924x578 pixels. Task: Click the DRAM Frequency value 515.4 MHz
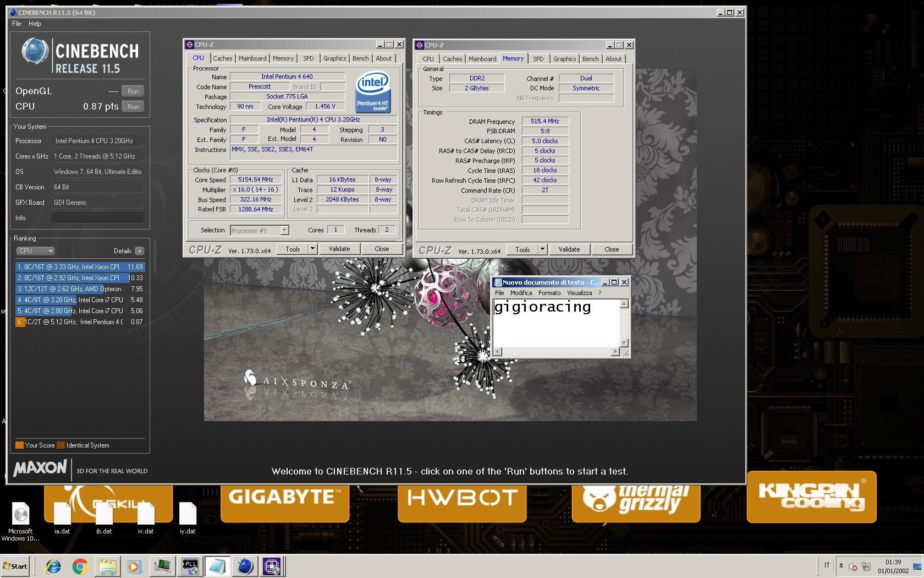point(545,121)
